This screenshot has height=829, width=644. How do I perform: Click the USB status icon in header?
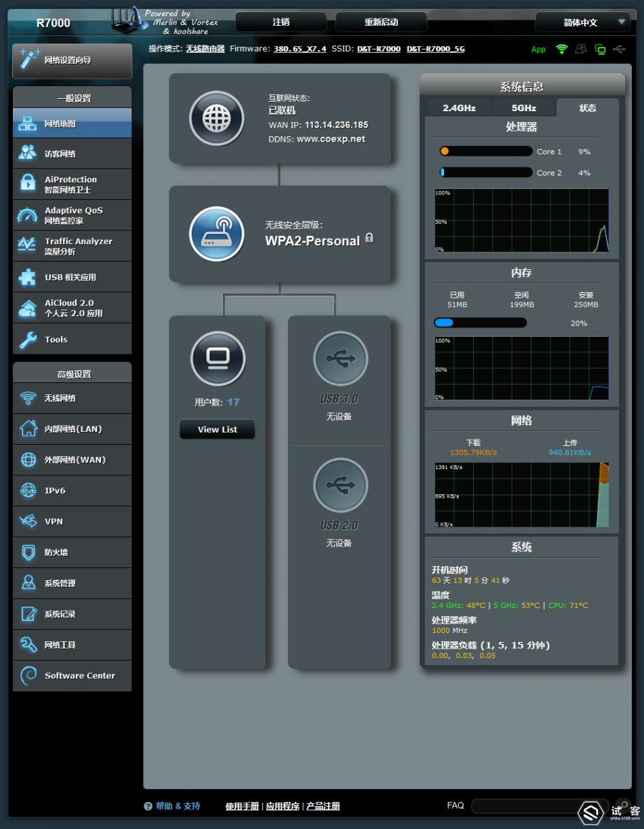[x=618, y=49]
